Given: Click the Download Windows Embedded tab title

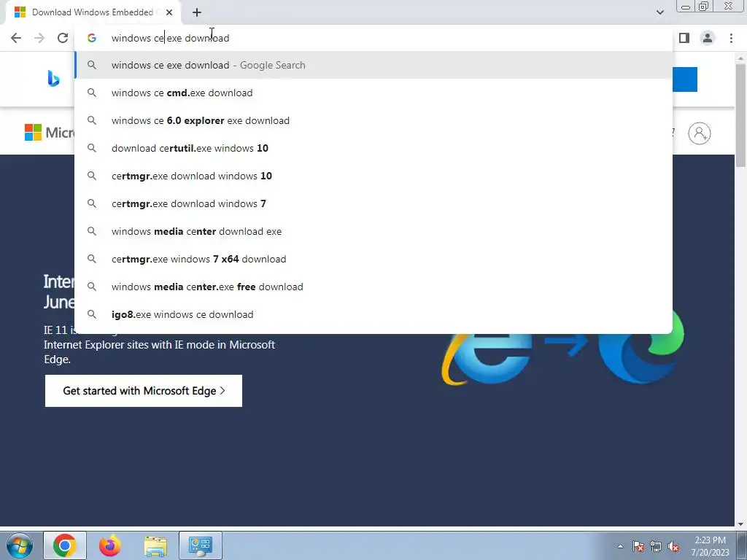Looking at the screenshot, I should point(93,12).
